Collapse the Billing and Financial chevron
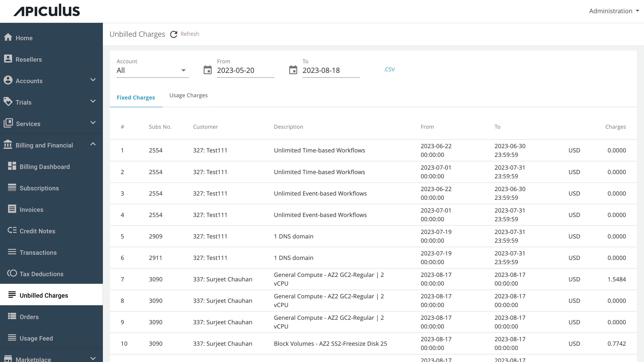 93,144
